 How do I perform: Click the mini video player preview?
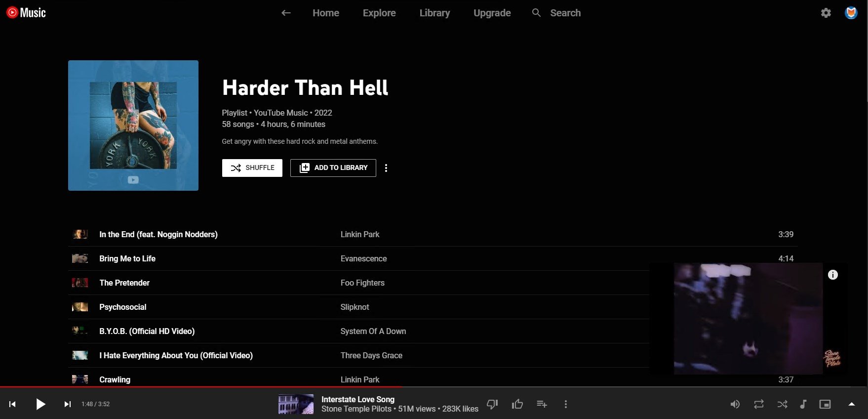pos(748,319)
